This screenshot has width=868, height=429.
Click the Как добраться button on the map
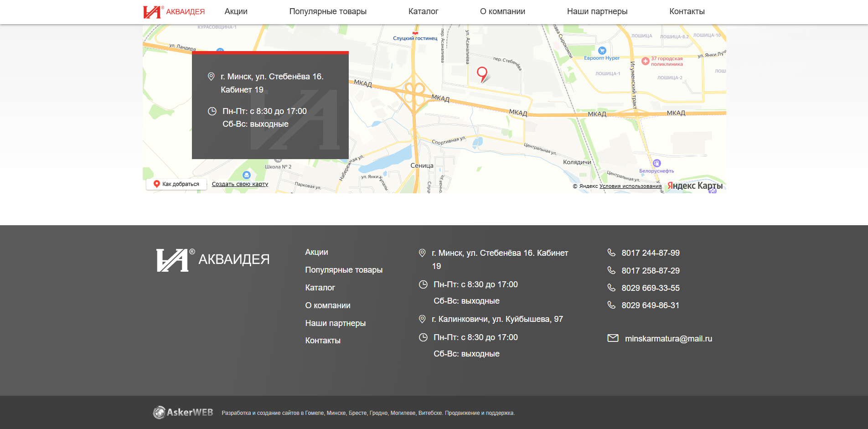click(x=176, y=184)
